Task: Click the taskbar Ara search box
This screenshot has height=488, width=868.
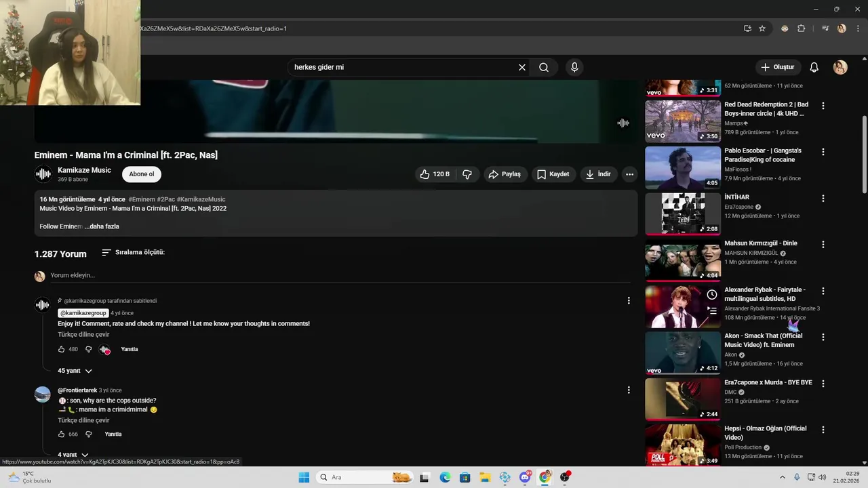Action: 365,477
